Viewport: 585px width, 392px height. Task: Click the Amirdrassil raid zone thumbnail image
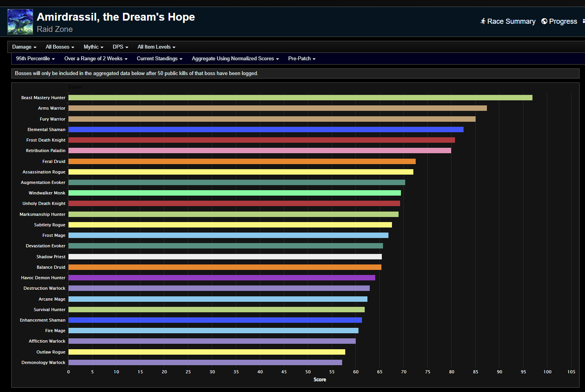(x=20, y=21)
